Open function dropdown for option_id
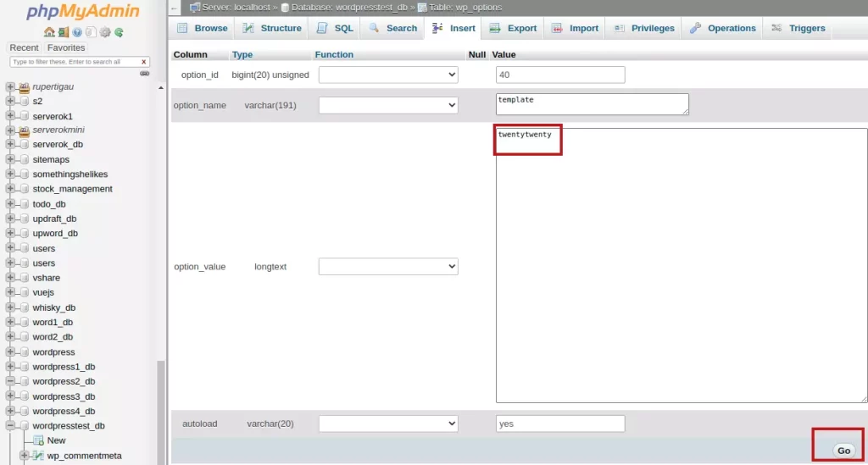 tap(388, 75)
